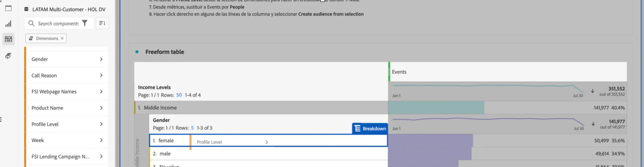Expand the FSI Webpage Names chevron
Image resolution: width=644 pixels, height=167 pixels.
click(x=101, y=91)
